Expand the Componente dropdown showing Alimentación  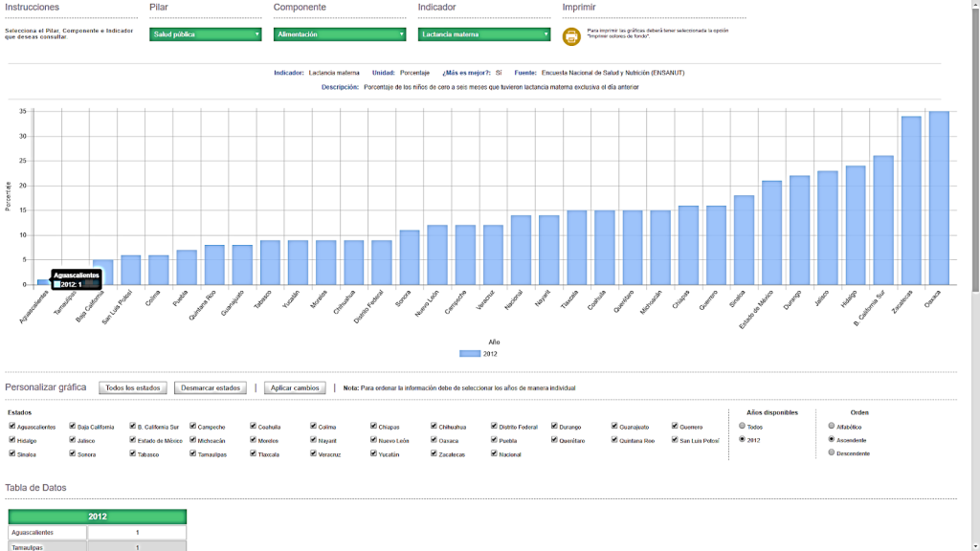(340, 34)
